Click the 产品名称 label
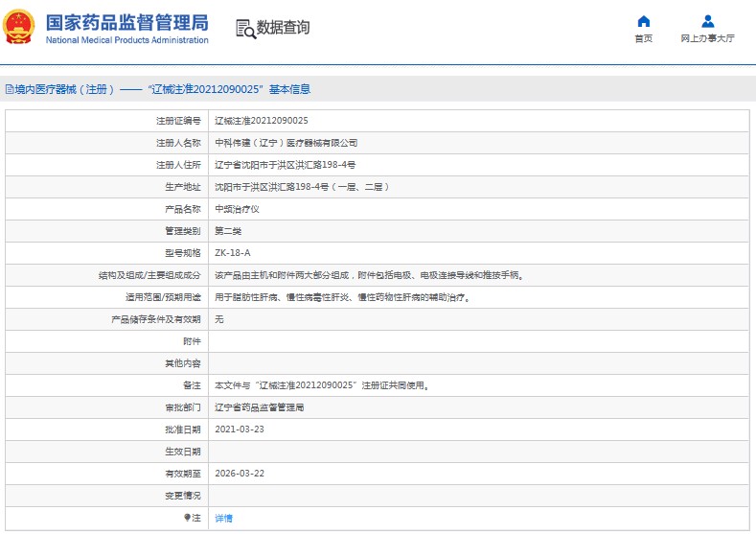The image size is (756, 534). click(x=183, y=209)
